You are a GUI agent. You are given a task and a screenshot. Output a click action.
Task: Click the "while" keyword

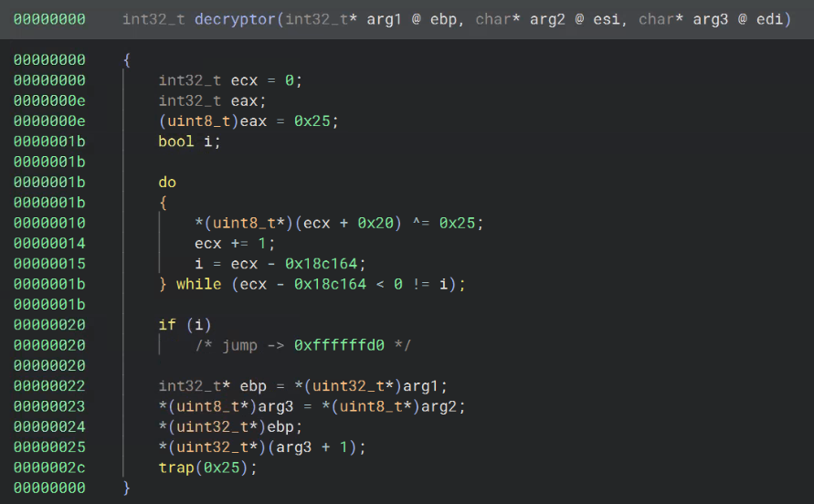click(199, 284)
